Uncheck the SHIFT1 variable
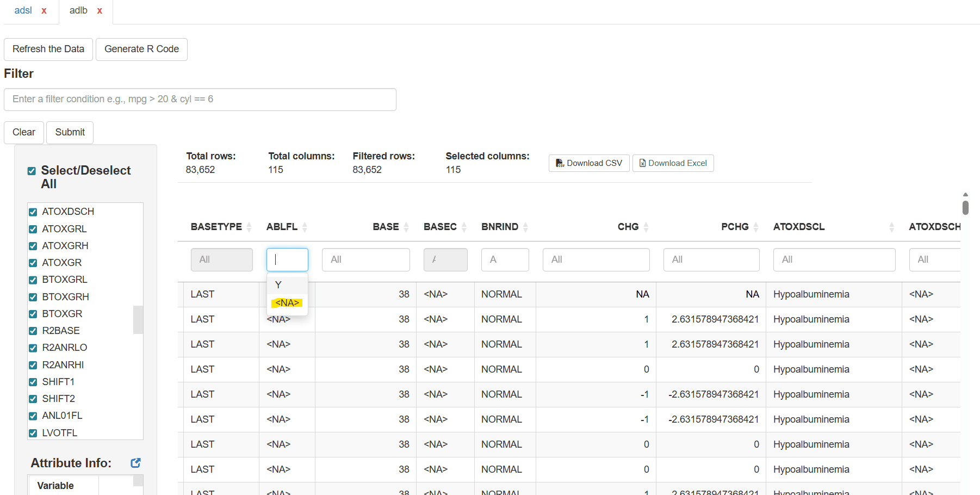 (33, 382)
